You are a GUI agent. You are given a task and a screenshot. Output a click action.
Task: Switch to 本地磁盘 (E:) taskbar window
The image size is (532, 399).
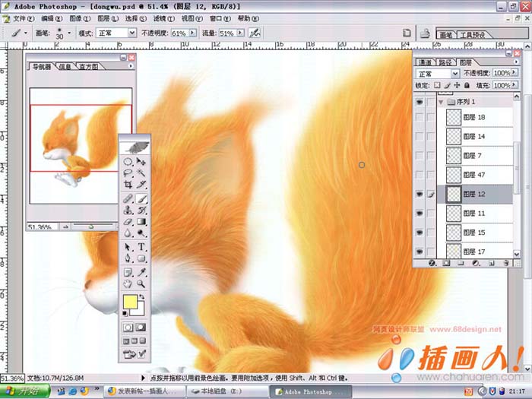pos(226,391)
